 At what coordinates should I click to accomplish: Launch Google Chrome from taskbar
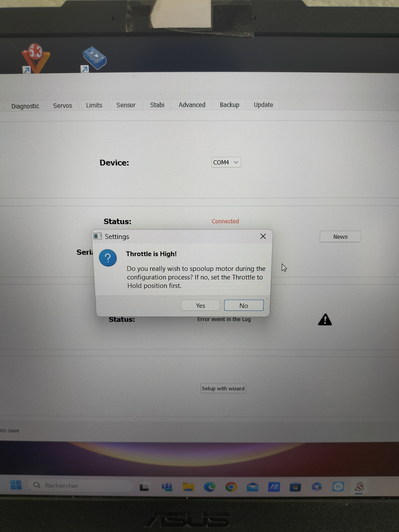coord(231,487)
